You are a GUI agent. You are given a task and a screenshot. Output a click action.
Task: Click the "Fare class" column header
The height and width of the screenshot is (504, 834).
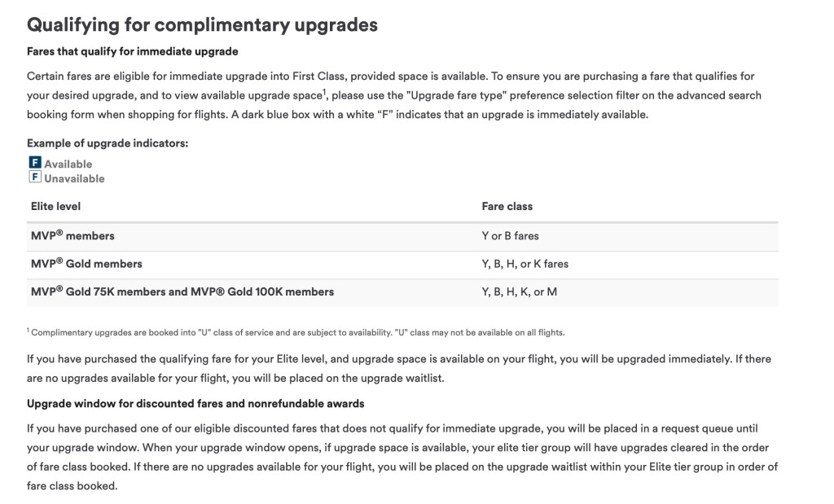(x=507, y=207)
